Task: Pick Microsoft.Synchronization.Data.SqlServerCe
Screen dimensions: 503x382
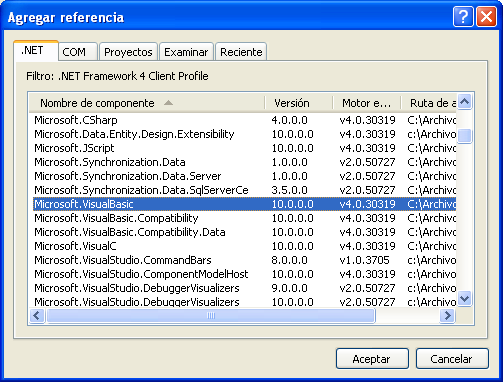Action: click(244, 190)
